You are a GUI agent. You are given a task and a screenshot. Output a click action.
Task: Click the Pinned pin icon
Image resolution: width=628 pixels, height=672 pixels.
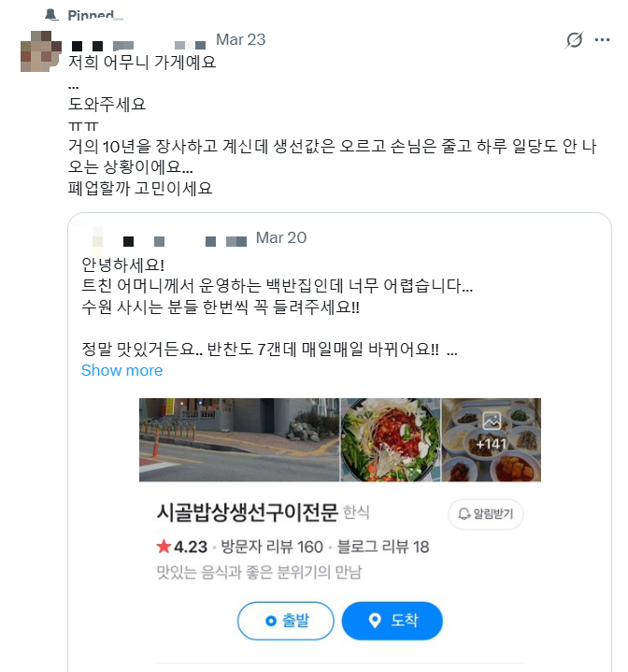pyautogui.click(x=51, y=15)
